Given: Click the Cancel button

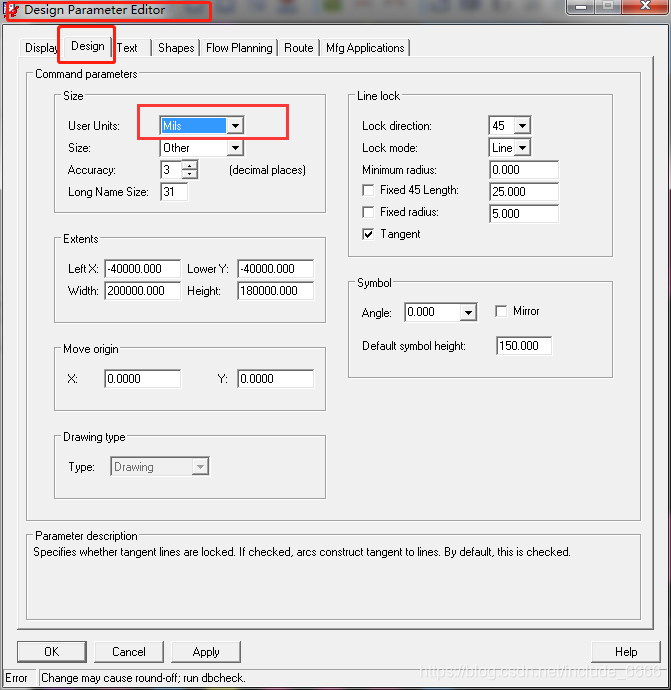Looking at the screenshot, I should click(x=129, y=652).
